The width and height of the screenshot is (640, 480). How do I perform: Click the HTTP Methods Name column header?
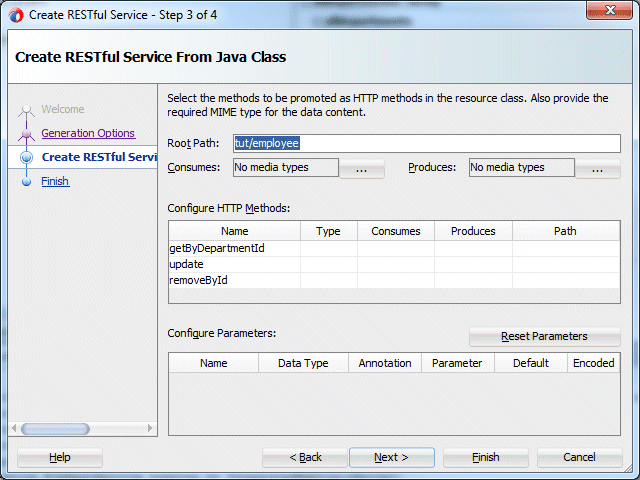234,231
